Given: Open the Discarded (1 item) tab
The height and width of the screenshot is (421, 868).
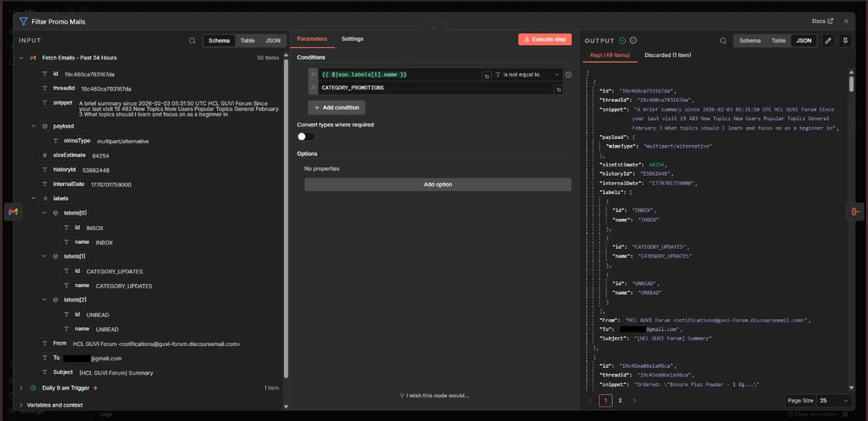Looking at the screenshot, I should [x=667, y=55].
